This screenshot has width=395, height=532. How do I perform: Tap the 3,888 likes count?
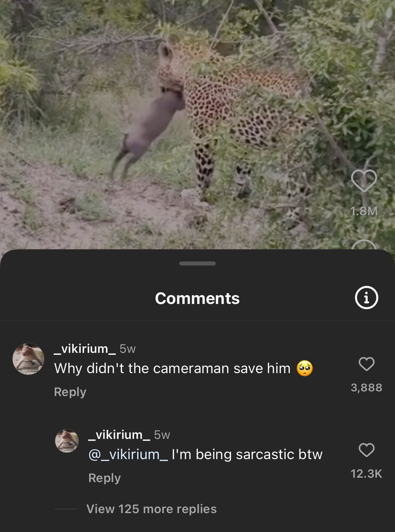coord(366,387)
